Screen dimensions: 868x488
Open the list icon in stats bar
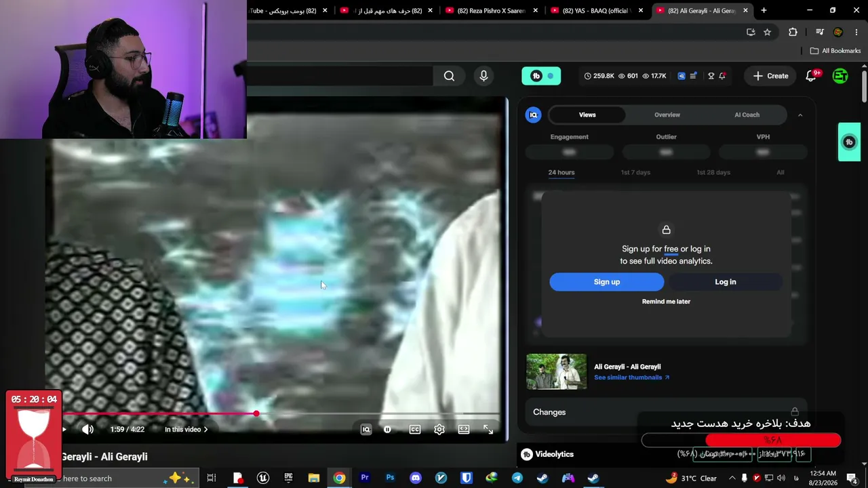tap(693, 76)
